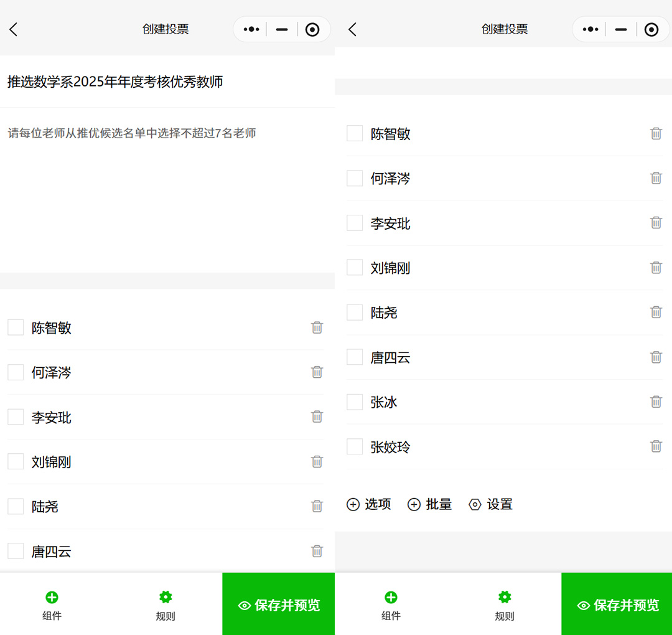Image resolution: width=672 pixels, height=635 pixels.
Task: Check the checkbox beside 陈智敏
Action: (354, 133)
